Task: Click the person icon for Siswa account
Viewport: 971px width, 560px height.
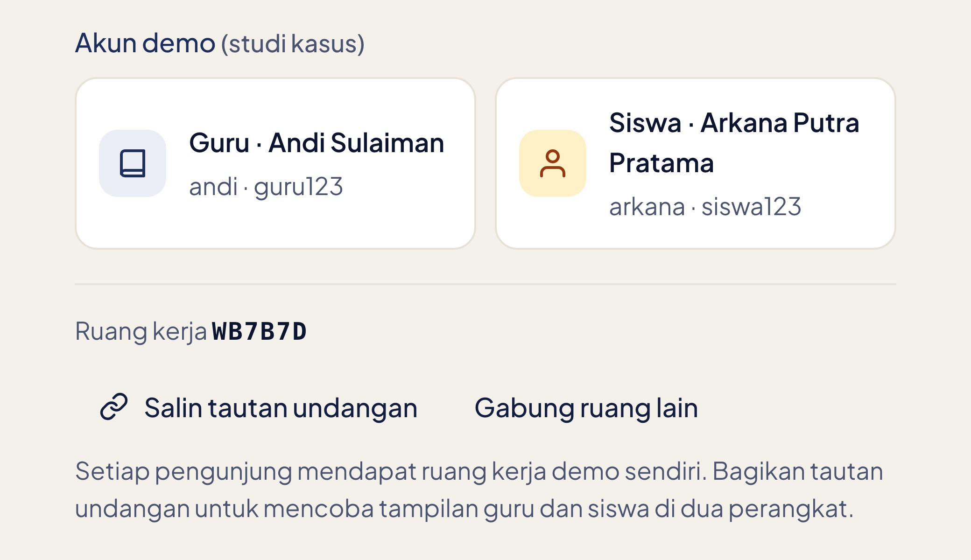Action: click(553, 163)
